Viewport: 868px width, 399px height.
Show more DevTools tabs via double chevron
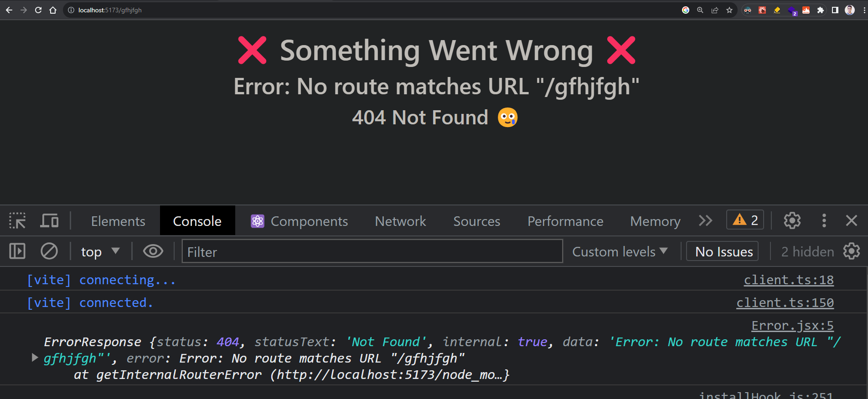705,221
